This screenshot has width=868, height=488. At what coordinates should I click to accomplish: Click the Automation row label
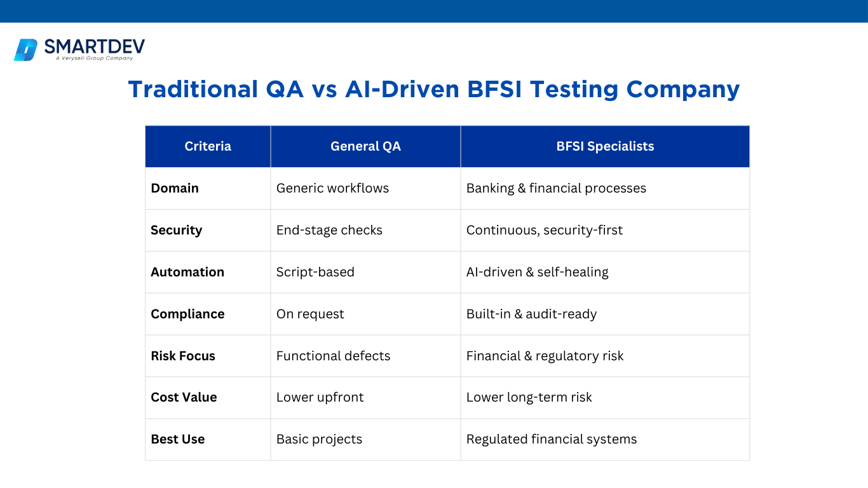[x=187, y=272]
